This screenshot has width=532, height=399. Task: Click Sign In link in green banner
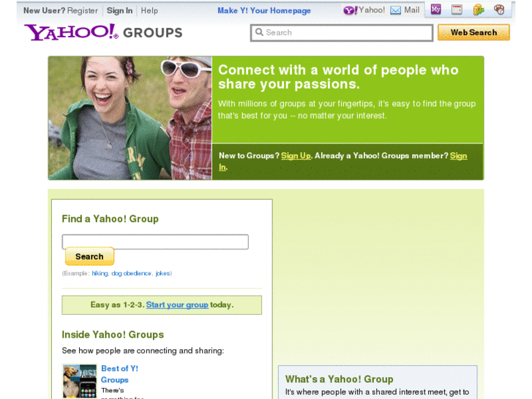tap(458, 155)
